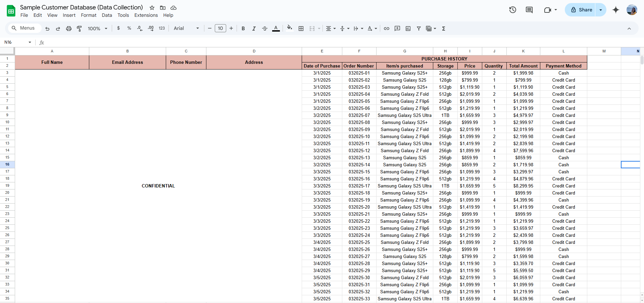This screenshot has width=644, height=303.
Task: Open the Format menu
Action: coord(89,15)
